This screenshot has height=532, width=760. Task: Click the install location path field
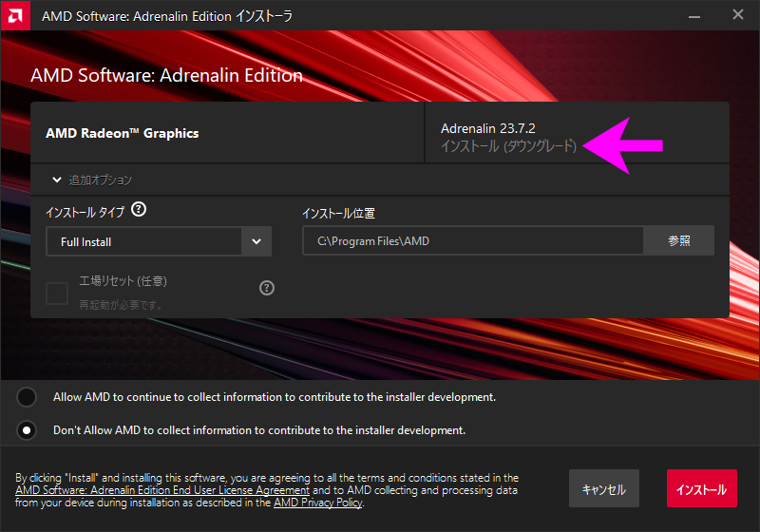pos(473,240)
